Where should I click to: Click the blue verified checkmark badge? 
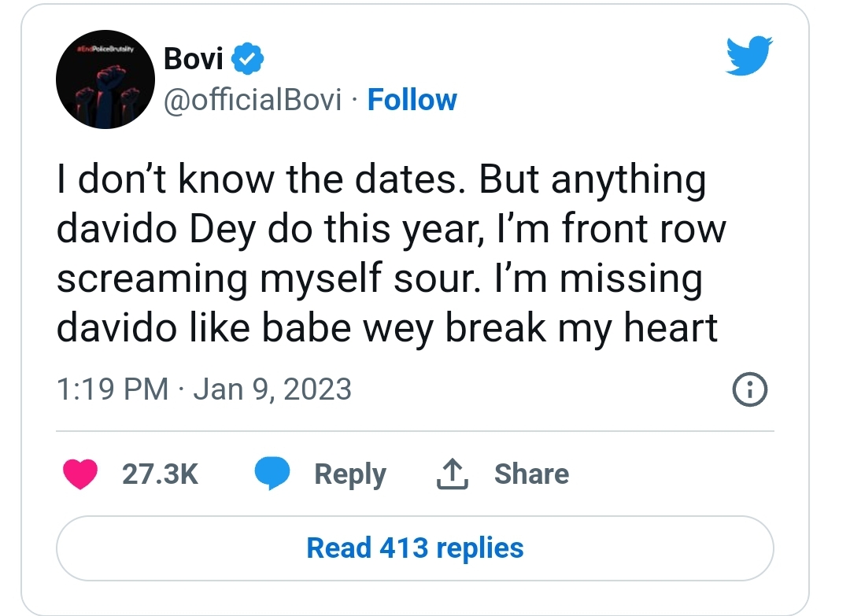coord(248,58)
